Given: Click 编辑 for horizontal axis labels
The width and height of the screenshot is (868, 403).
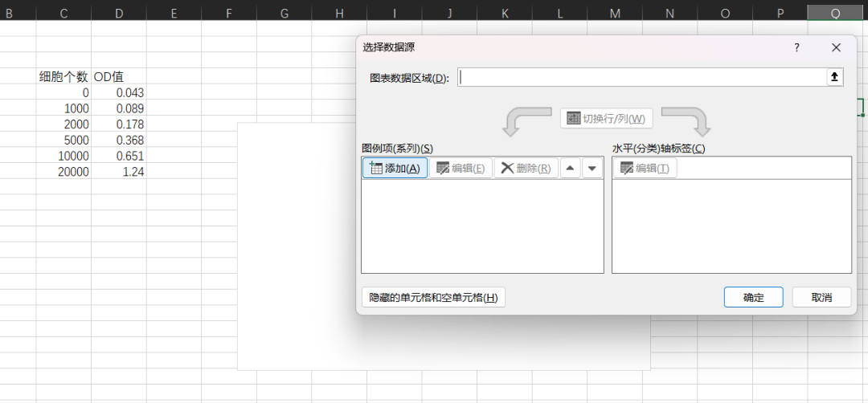Looking at the screenshot, I should [645, 168].
